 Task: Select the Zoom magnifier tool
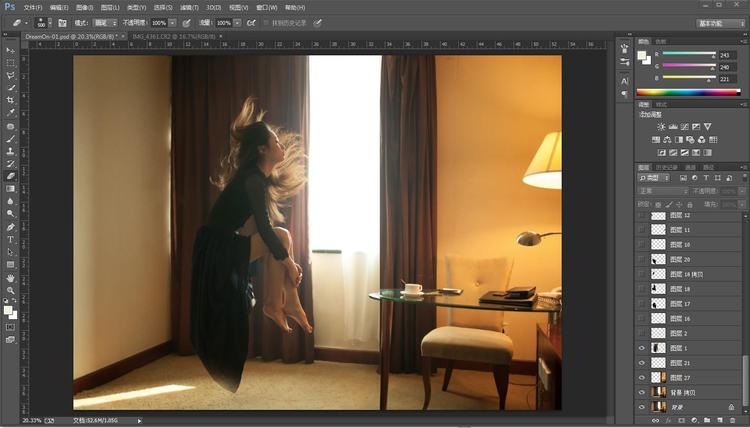(x=11, y=290)
